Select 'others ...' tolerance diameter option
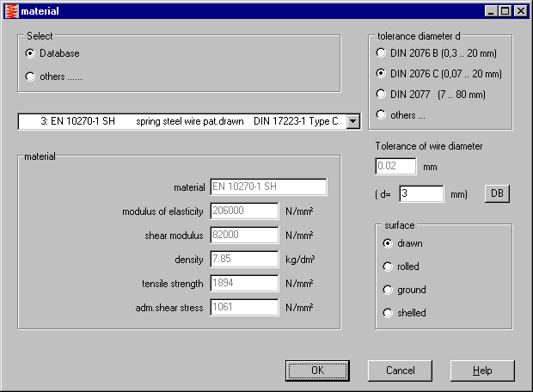 coord(382,114)
